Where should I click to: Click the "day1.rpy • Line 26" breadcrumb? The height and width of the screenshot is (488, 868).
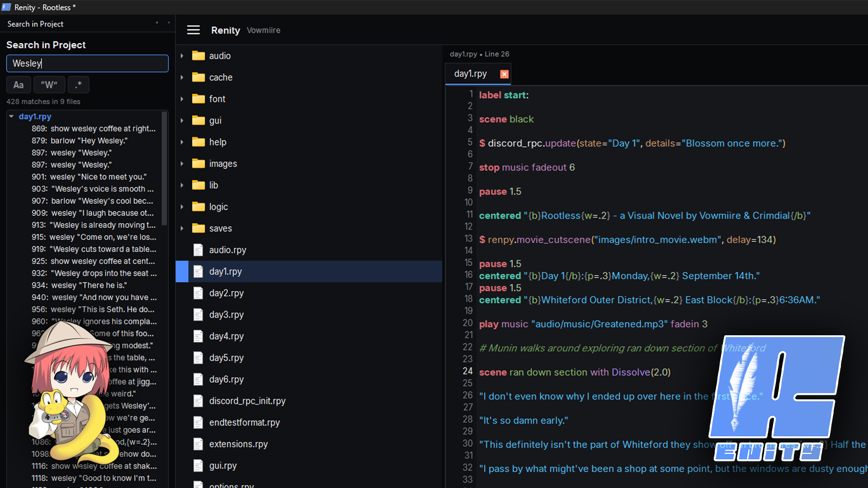[x=479, y=54]
